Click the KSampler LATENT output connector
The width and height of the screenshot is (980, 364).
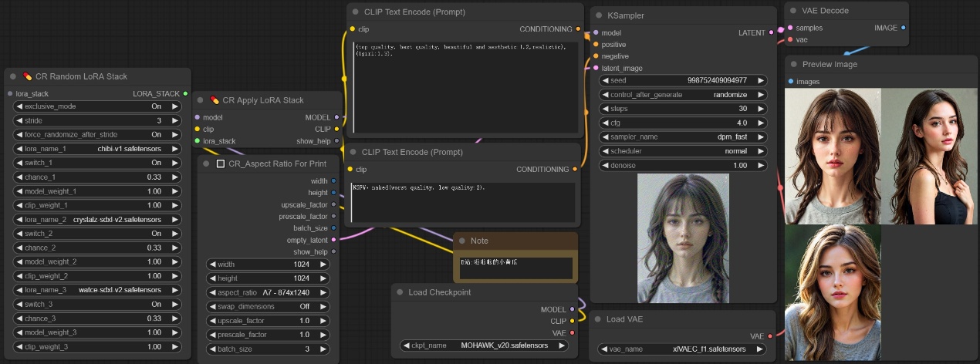click(771, 33)
